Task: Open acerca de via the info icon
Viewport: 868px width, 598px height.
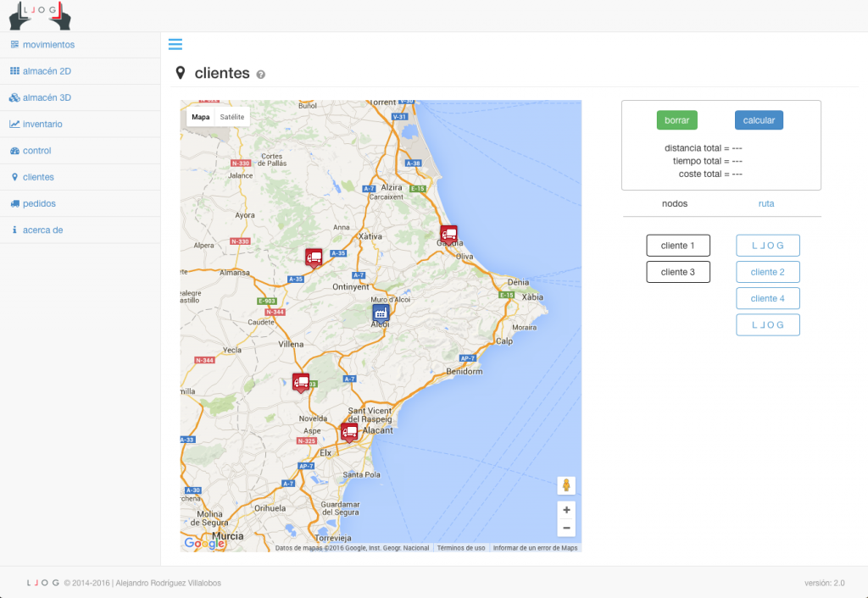Action: (x=14, y=230)
